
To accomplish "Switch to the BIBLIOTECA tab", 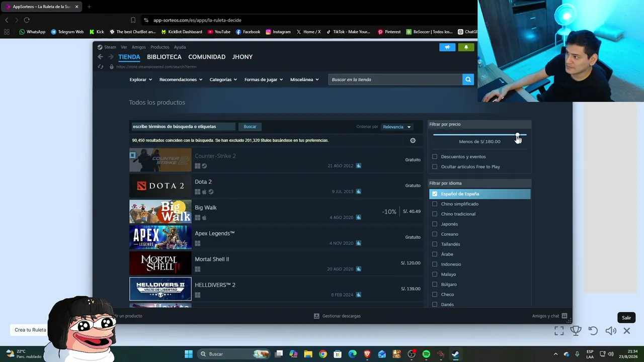I will [x=164, y=57].
